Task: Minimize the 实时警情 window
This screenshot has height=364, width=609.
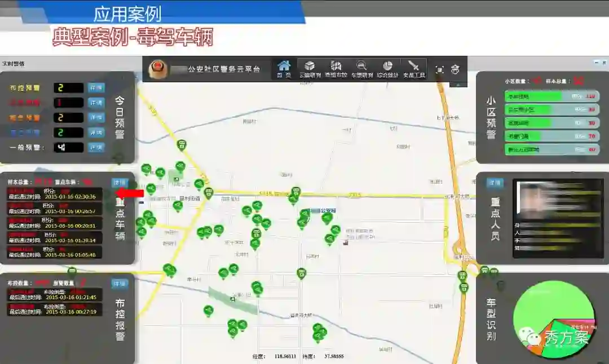Action: 597,63
